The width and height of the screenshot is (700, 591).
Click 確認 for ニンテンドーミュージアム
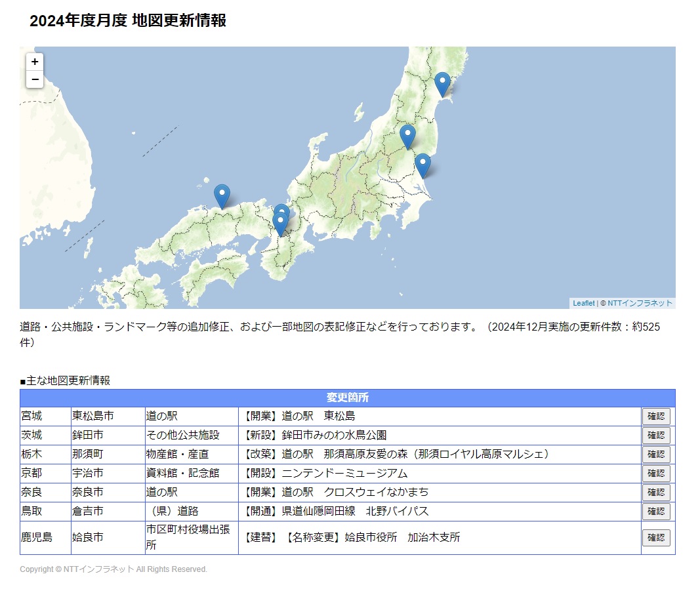656,474
